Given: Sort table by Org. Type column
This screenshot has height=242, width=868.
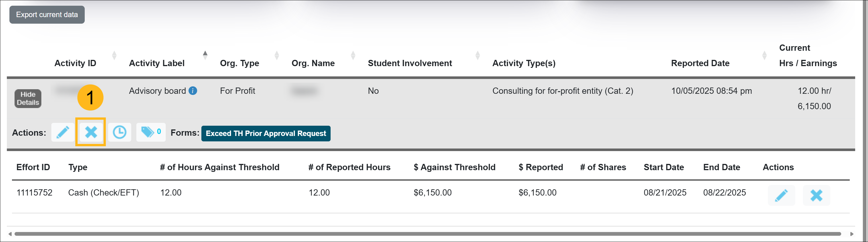Looking at the screenshot, I should tap(239, 63).
